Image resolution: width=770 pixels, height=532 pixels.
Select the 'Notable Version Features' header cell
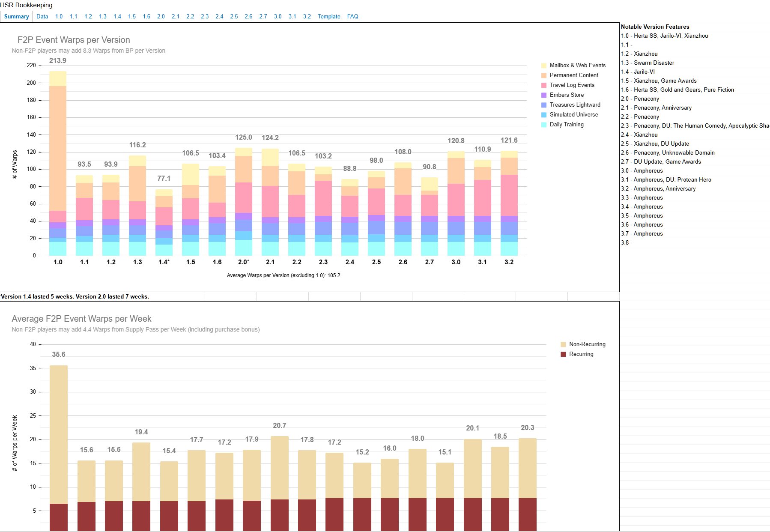(695, 27)
